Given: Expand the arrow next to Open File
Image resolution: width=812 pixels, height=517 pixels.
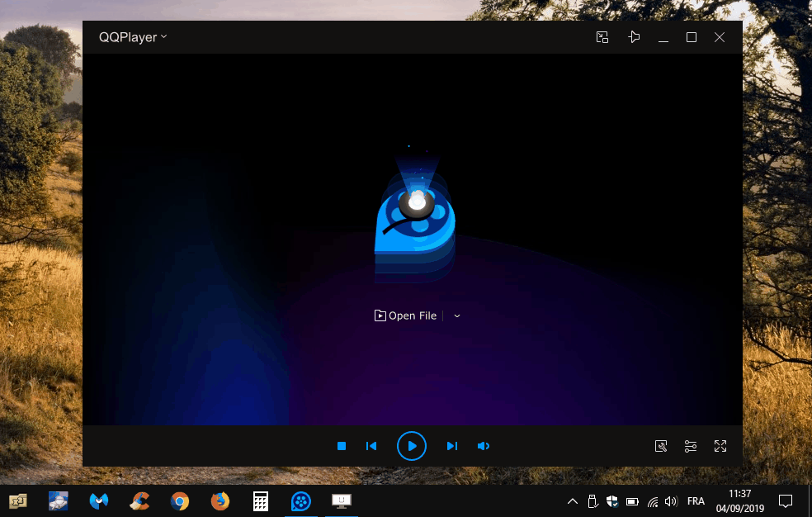Looking at the screenshot, I should (457, 316).
